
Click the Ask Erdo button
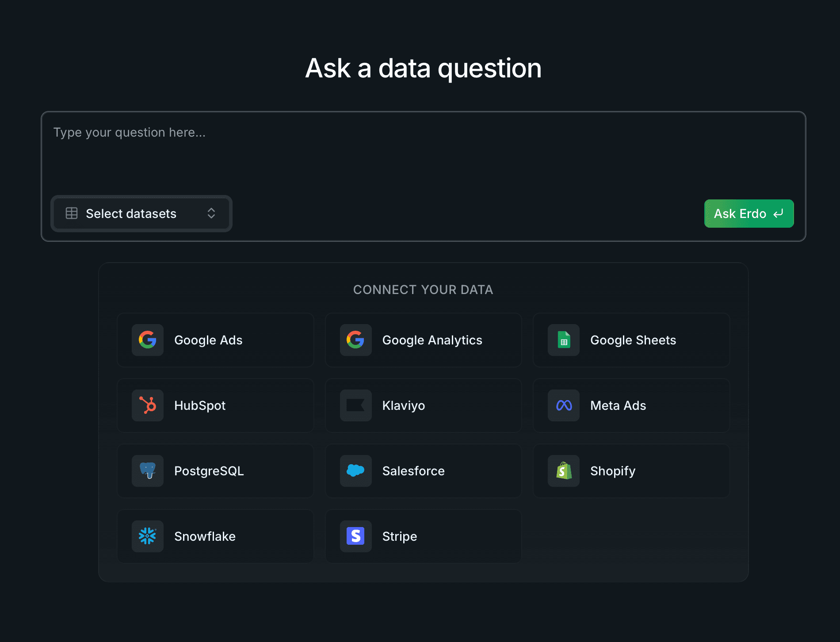pyautogui.click(x=748, y=214)
